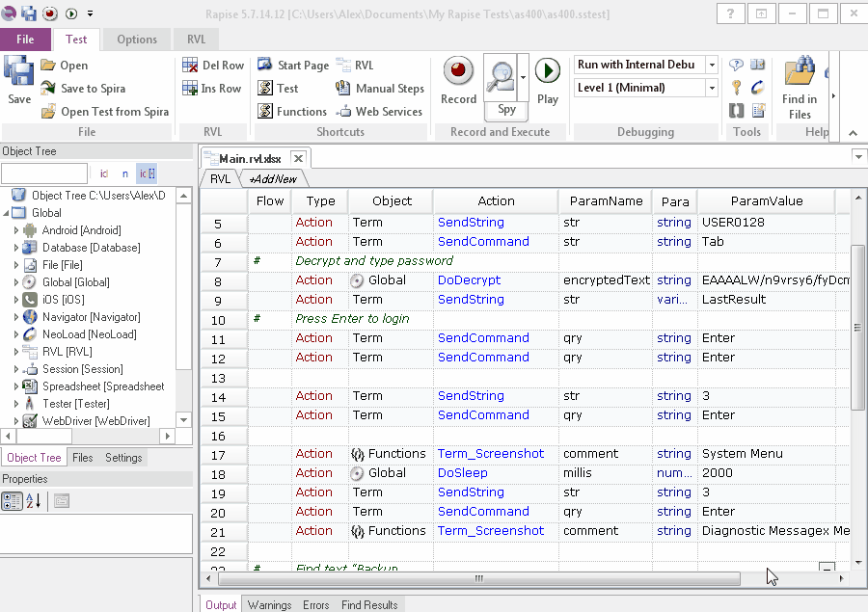868x612 pixels.
Task: Click the Record button
Action: (458, 80)
